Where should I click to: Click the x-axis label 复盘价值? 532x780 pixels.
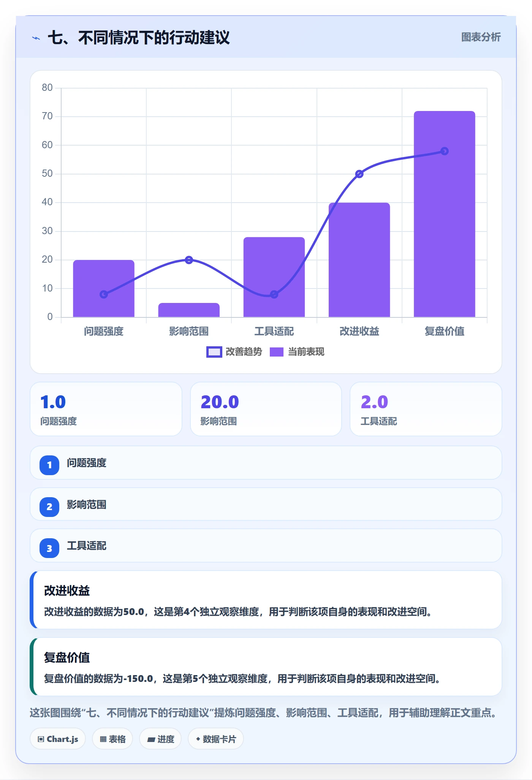(445, 331)
